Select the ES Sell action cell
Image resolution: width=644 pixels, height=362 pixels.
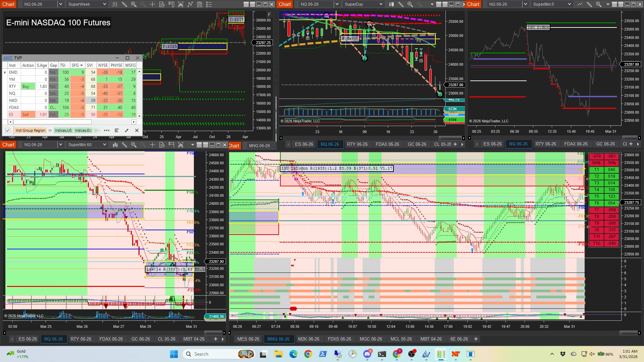pyautogui.click(x=28, y=115)
